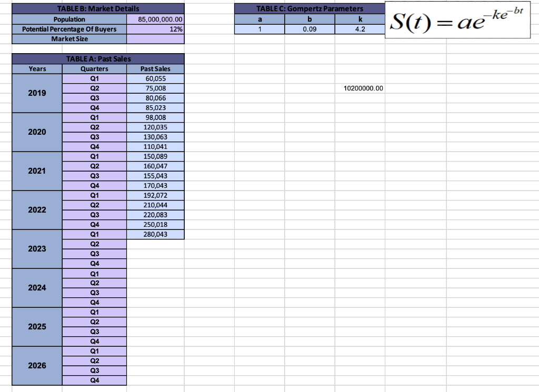This screenshot has height=392, width=539.
Task: Select the Potential Percentage Of Buyers 12% cell
Action: (x=155, y=29)
